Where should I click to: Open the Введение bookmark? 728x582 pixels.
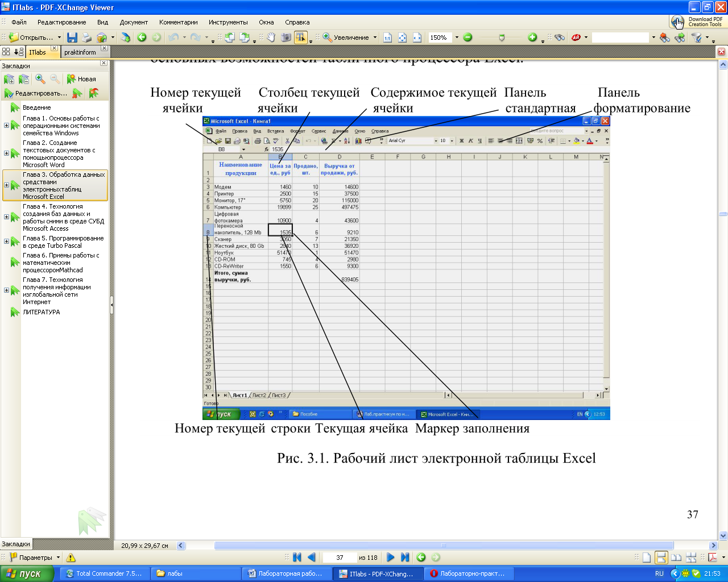[x=37, y=107]
